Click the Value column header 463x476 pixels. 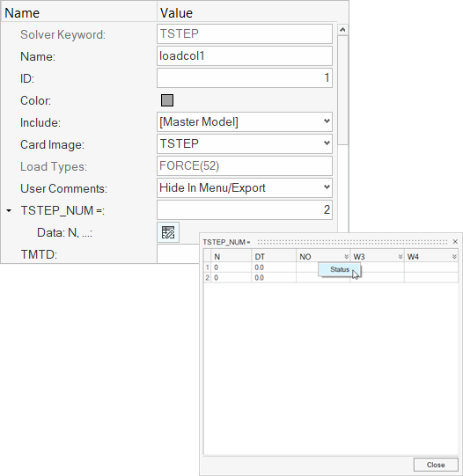[x=246, y=13]
